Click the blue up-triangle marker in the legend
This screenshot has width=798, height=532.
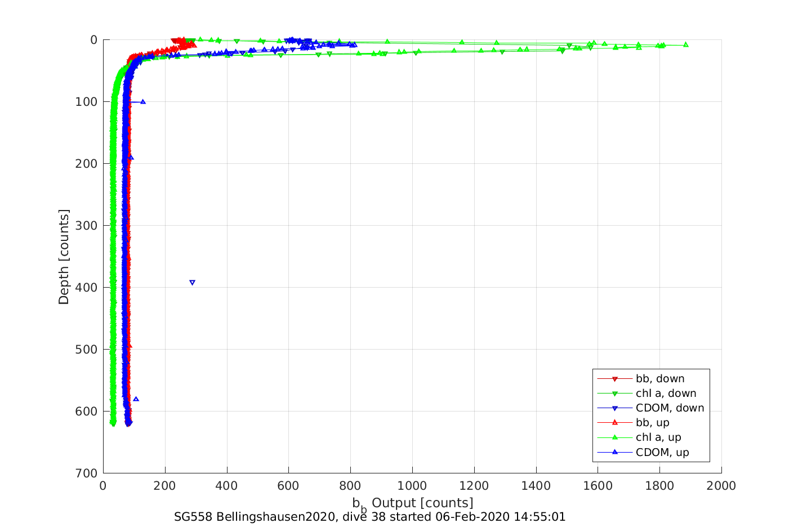tap(615, 451)
